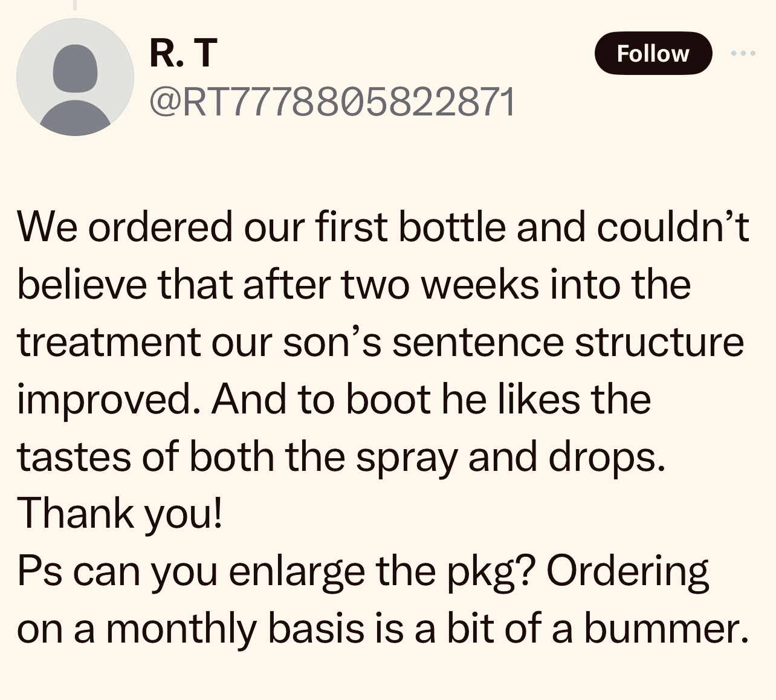
Task: Click the line "tastes of both the spray and drops."
Action: point(341,456)
